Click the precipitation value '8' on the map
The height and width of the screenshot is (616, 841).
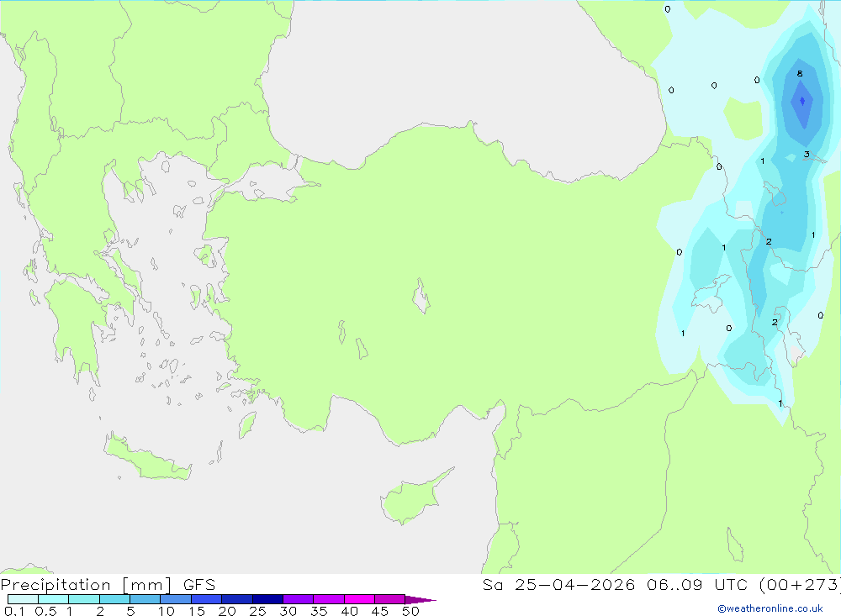point(800,74)
